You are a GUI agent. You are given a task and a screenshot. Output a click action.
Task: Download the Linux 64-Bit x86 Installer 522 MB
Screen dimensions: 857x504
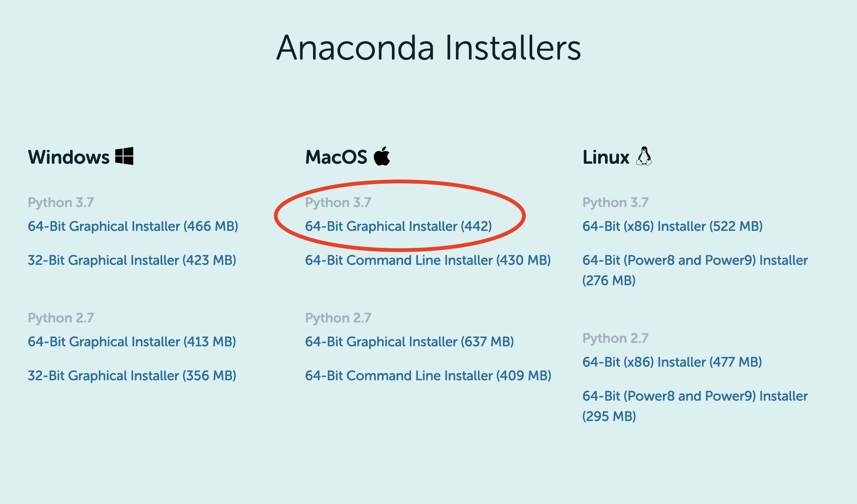pyautogui.click(x=672, y=226)
